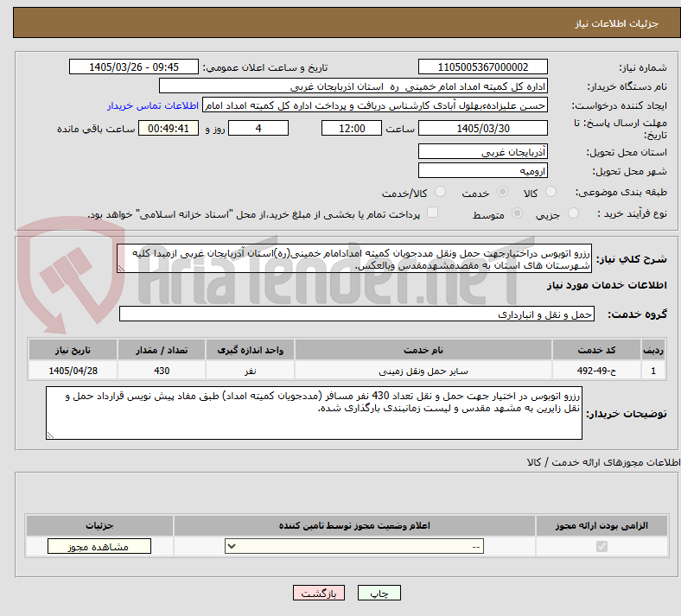The height and width of the screenshot is (616, 681).
Task: Click service code cell ح-49-492
Action: pyautogui.click(x=597, y=371)
